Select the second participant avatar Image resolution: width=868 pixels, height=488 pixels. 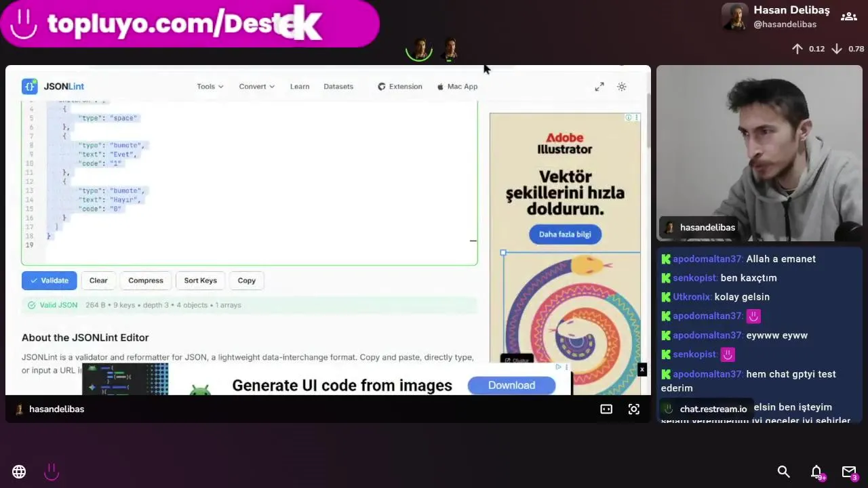click(450, 49)
